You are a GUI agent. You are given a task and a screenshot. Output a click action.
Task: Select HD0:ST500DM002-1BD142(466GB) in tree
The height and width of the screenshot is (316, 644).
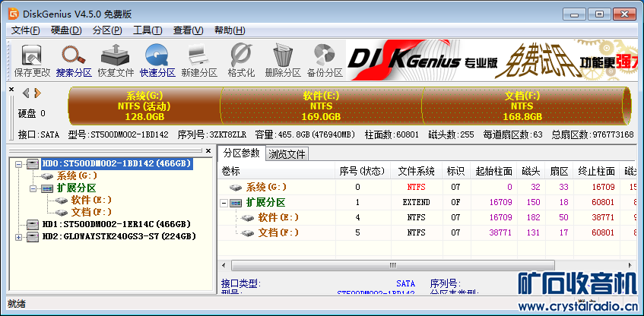coord(116,164)
